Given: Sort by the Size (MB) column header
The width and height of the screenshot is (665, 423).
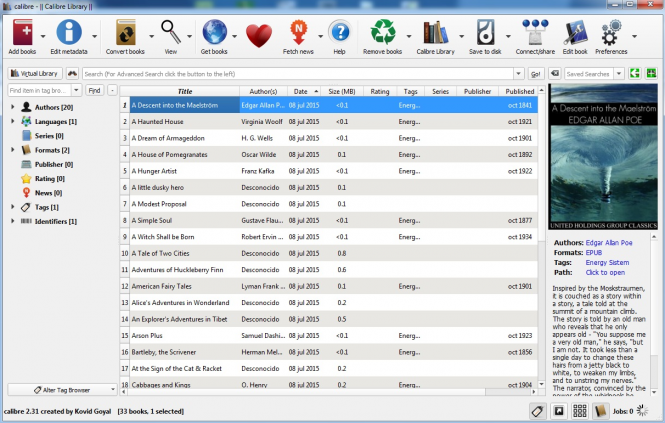Looking at the screenshot, I should 342,91.
